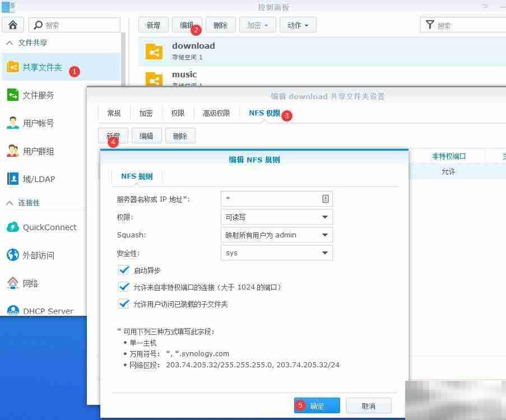The width and height of the screenshot is (506, 420).
Task: Open 用户帐号 user account icon
Action: tap(12, 123)
